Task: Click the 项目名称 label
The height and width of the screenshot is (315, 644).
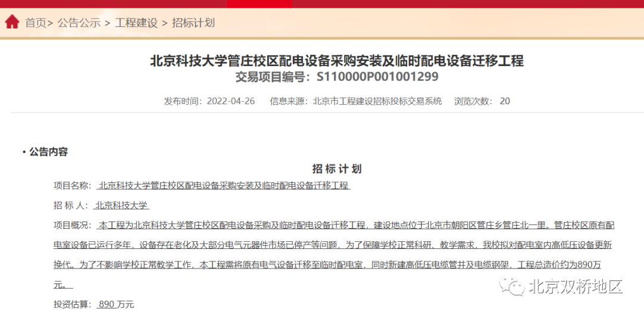Action: 72,185
